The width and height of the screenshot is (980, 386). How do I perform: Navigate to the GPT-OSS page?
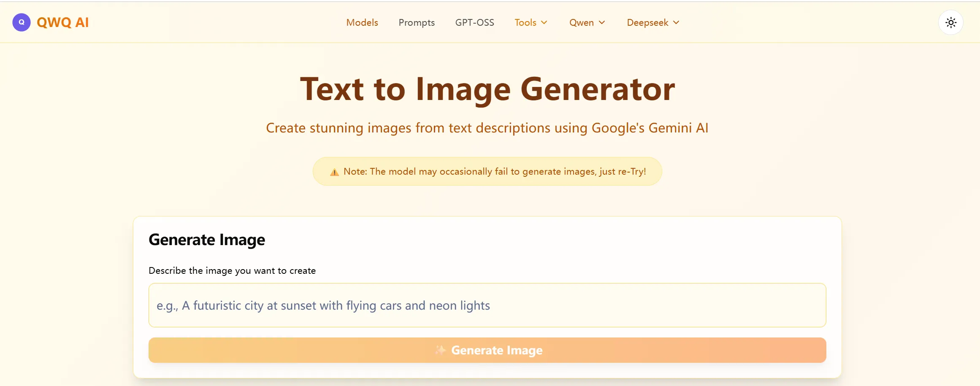click(x=474, y=22)
